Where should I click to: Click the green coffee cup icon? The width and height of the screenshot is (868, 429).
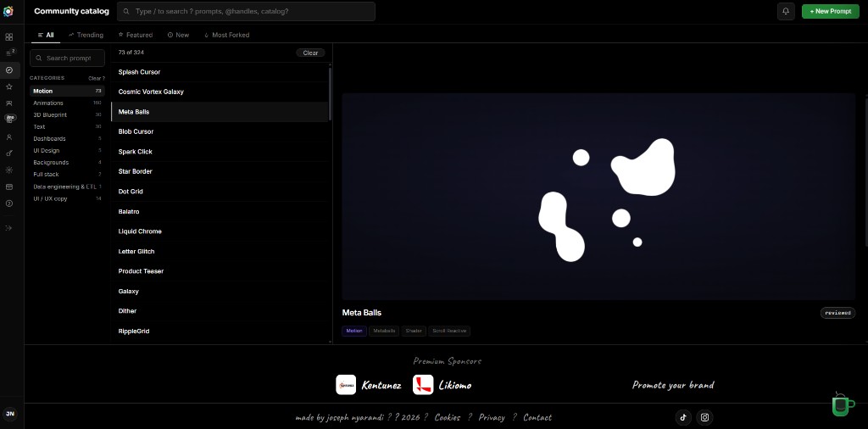coord(843,404)
